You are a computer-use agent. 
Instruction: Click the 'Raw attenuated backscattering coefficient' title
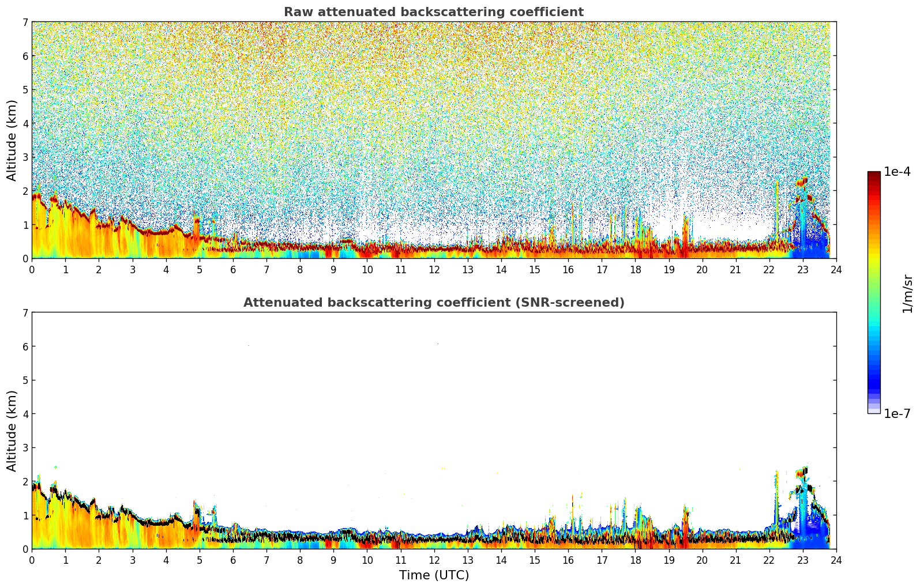coord(434,12)
